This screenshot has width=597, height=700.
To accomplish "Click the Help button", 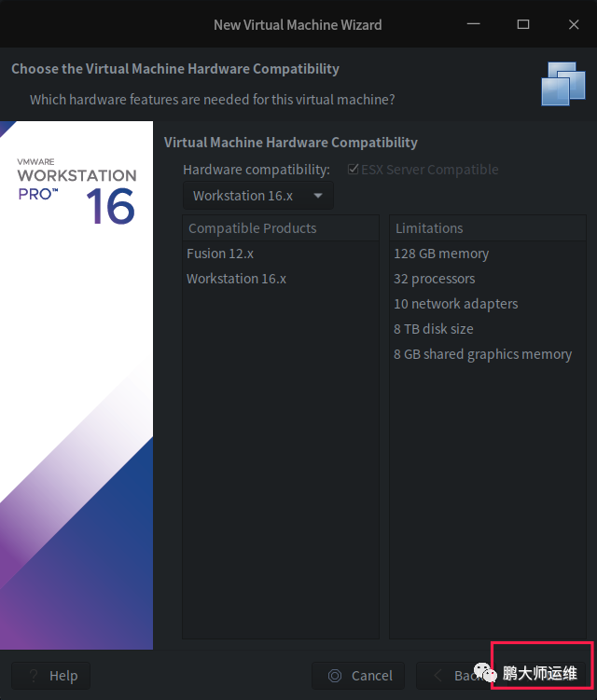I will [51, 676].
